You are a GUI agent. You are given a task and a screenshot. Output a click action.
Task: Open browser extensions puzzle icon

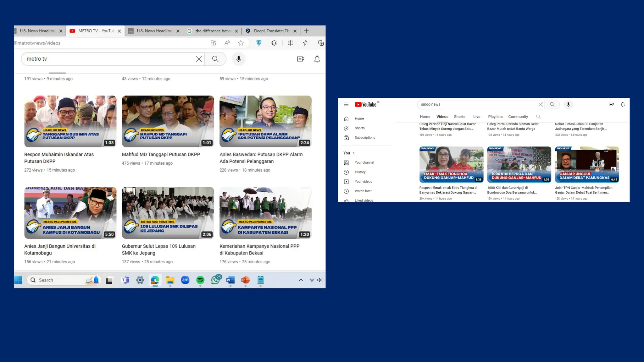[274, 43]
